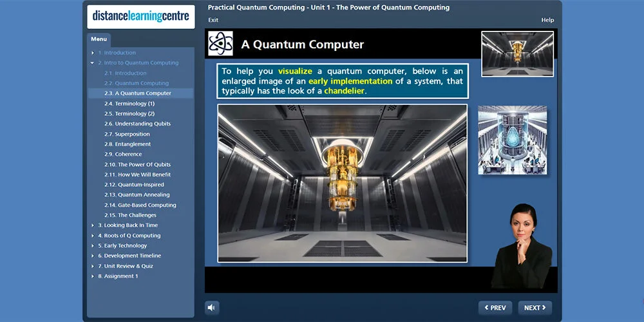Image resolution: width=644 pixels, height=322 pixels.
Task: Click the distancelearningcentre logo
Action: [141, 16]
